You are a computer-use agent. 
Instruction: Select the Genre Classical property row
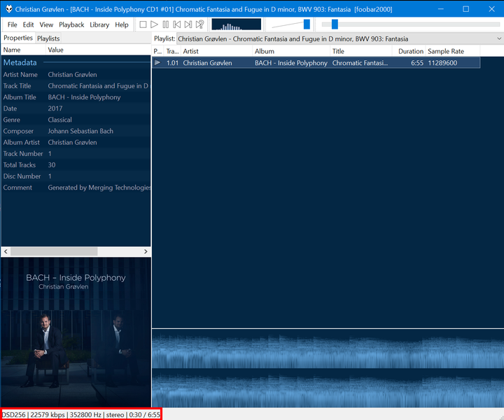coord(76,120)
